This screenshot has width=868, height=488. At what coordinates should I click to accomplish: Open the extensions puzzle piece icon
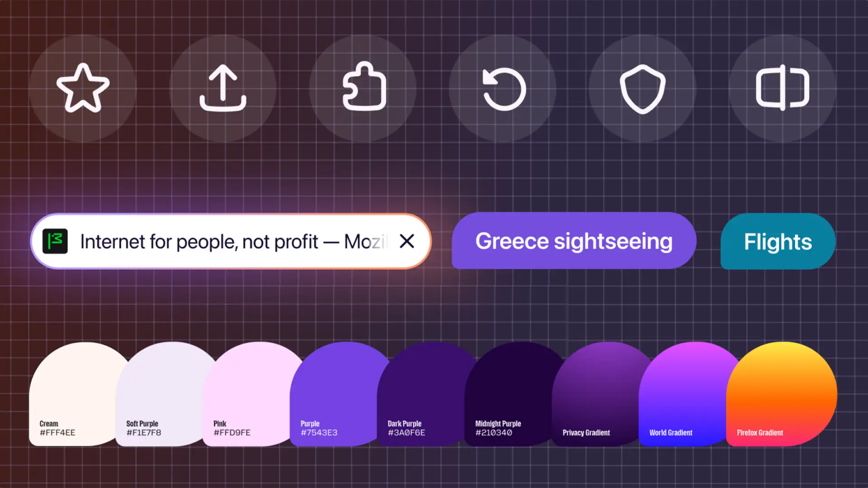point(363,88)
